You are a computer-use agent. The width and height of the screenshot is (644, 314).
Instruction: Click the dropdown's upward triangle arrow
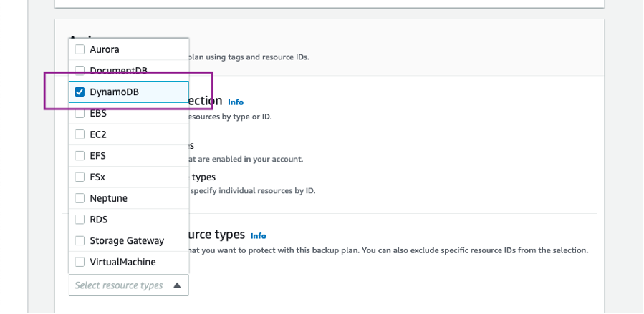(x=177, y=285)
